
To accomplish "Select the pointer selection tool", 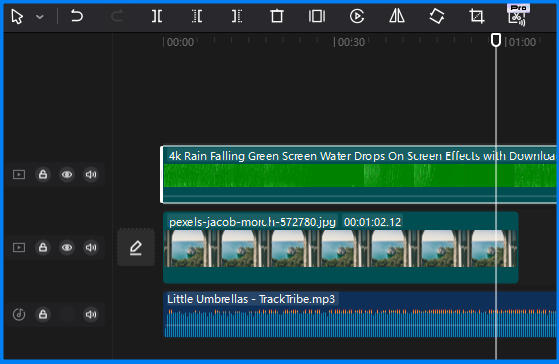I will [x=17, y=16].
